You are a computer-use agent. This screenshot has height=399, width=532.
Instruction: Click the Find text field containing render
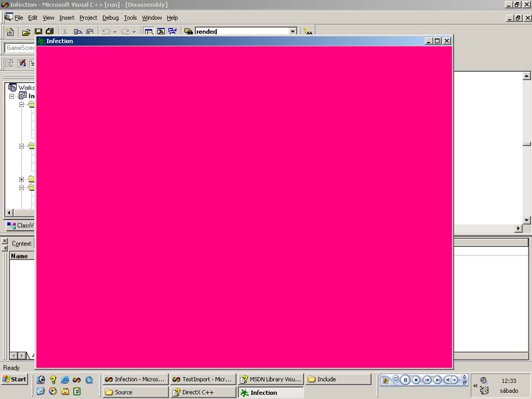pos(242,31)
